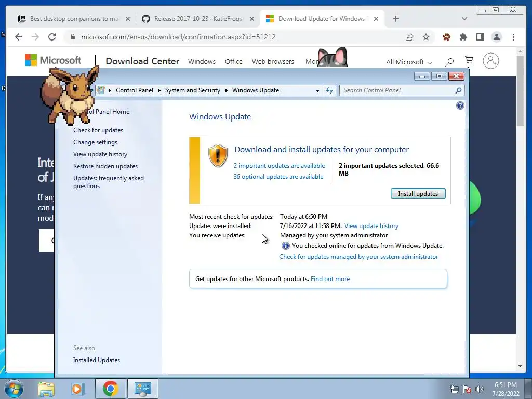Click the Eevee desktop companion sprite

point(69,96)
